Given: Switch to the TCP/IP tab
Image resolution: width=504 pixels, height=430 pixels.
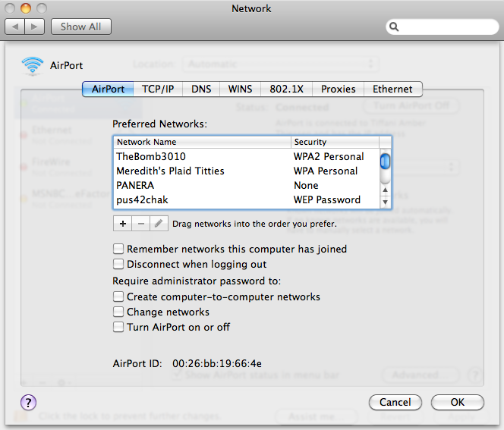Looking at the screenshot, I should [x=158, y=89].
